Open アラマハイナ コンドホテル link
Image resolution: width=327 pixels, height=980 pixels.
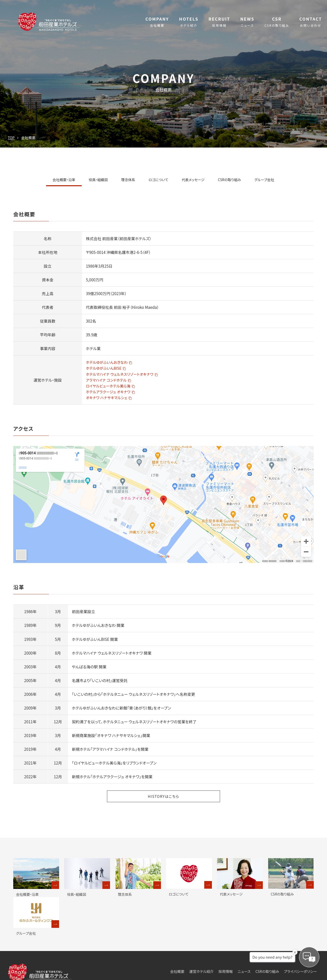click(x=106, y=380)
